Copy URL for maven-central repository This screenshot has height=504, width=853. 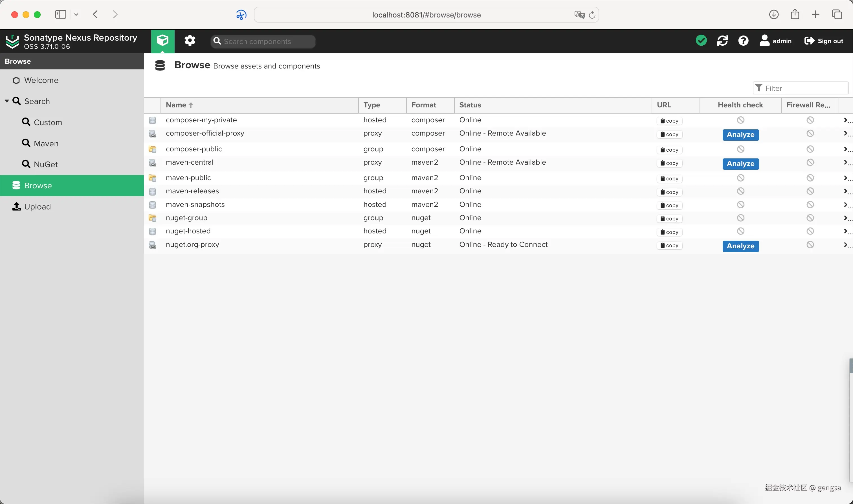pyautogui.click(x=669, y=163)
